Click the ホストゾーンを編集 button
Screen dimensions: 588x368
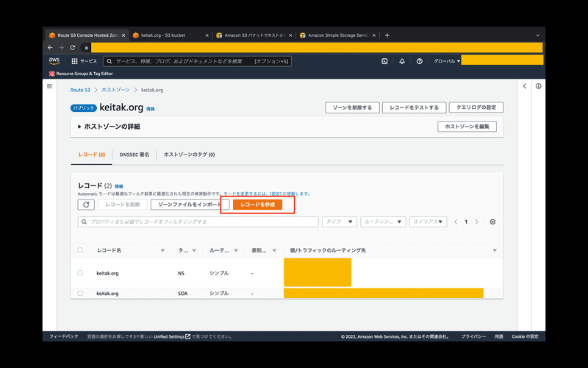pos(467,127)
